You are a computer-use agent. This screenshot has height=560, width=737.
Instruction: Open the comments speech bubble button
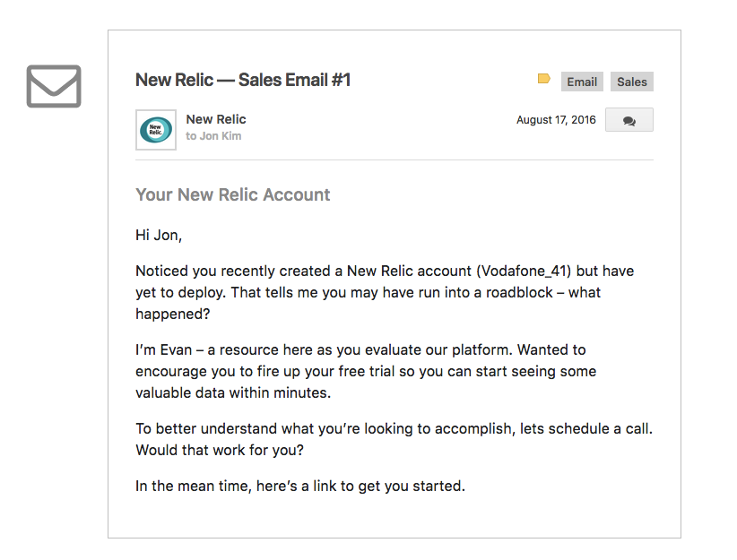pyautogui.click(x=629, y=120)
